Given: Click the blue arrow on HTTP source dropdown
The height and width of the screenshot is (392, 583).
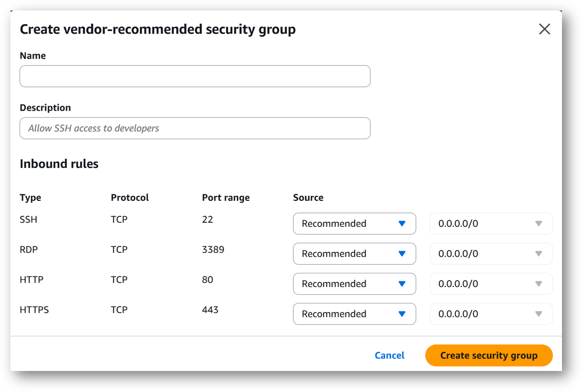Looking at the screenshot, I should click(402, 284).
